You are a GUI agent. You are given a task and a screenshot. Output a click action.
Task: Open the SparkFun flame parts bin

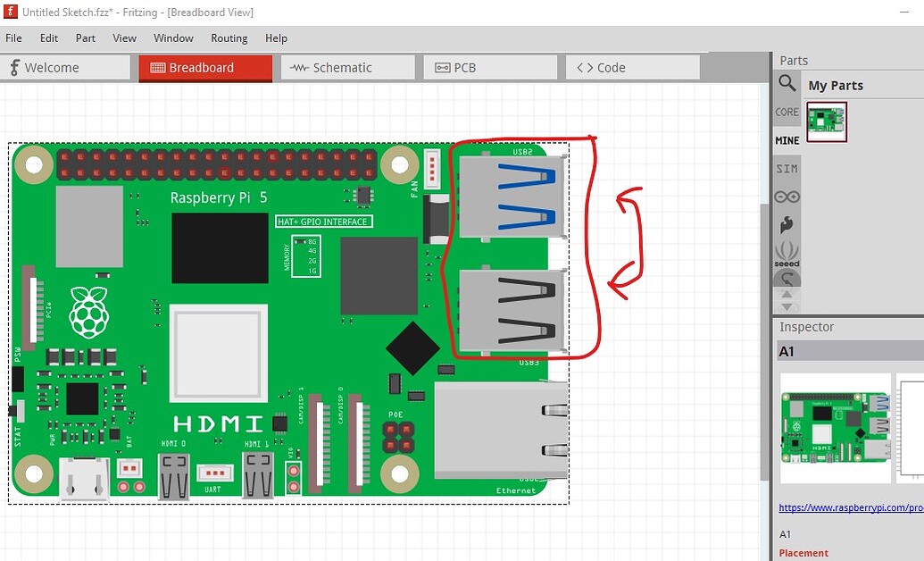(787, 225)
